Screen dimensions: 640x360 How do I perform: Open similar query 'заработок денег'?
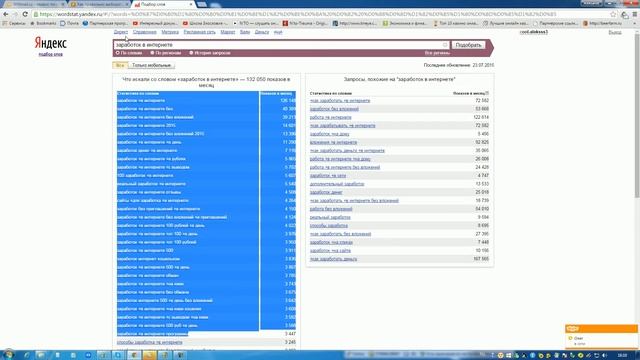[326, 192]
